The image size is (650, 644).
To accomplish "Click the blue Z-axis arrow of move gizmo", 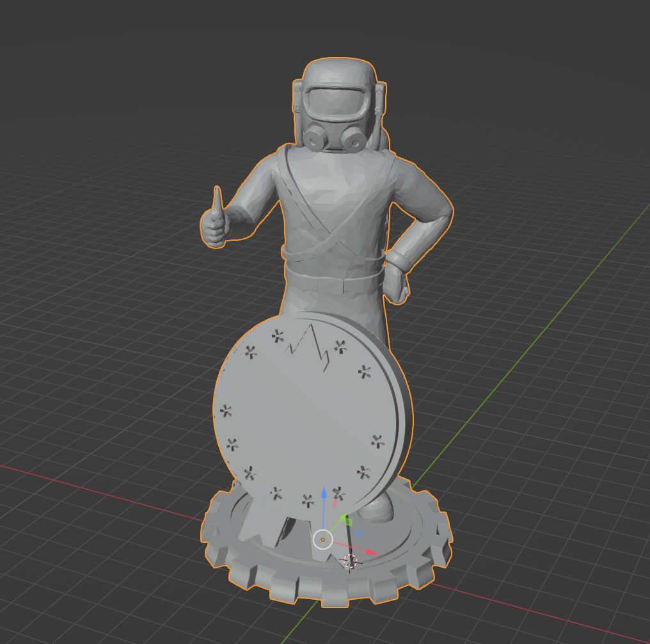I will (324, 494).
